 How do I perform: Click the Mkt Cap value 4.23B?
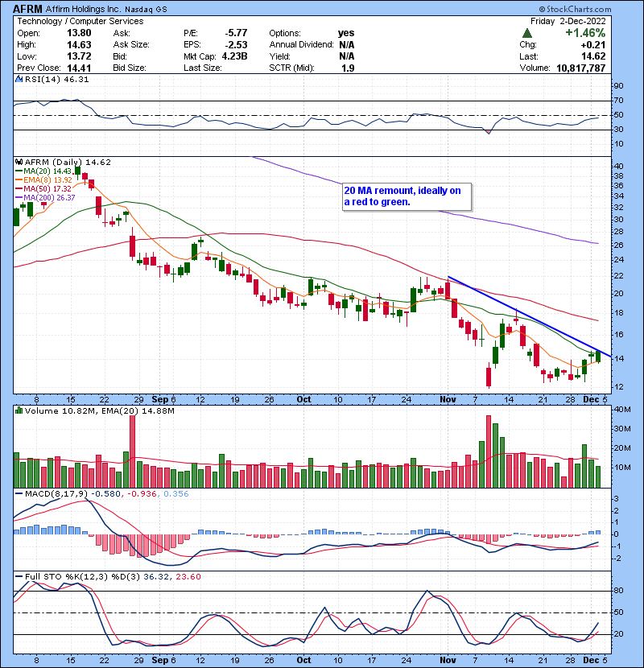coord(234,56)
